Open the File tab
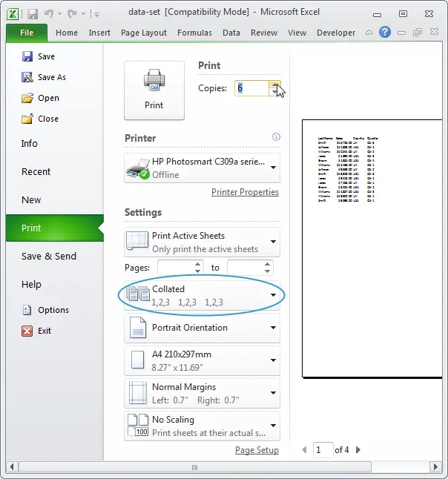This screenshot has width=448, height=479. 27,33
